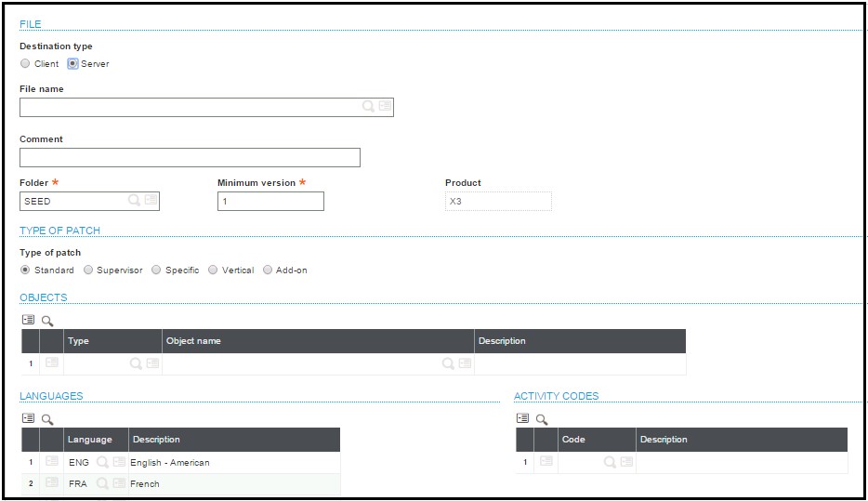This screenshot has height=501, width=868.
Task: Open the Languages grid card menu icon
Action: (28, 418)
